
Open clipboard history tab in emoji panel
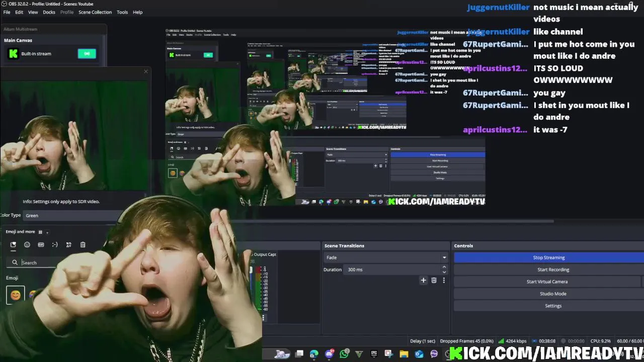coord(83,245)
